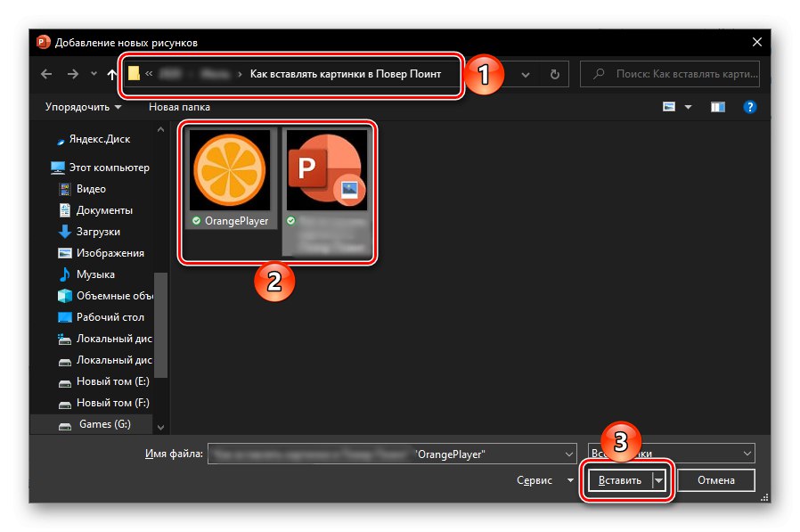
Task: Go up one folder level
Action: pos(111,75)
